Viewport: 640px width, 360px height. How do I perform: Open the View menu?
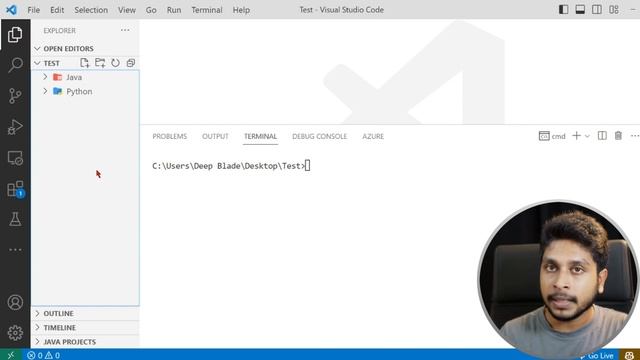pyautogui.click(x=127, y=10)
